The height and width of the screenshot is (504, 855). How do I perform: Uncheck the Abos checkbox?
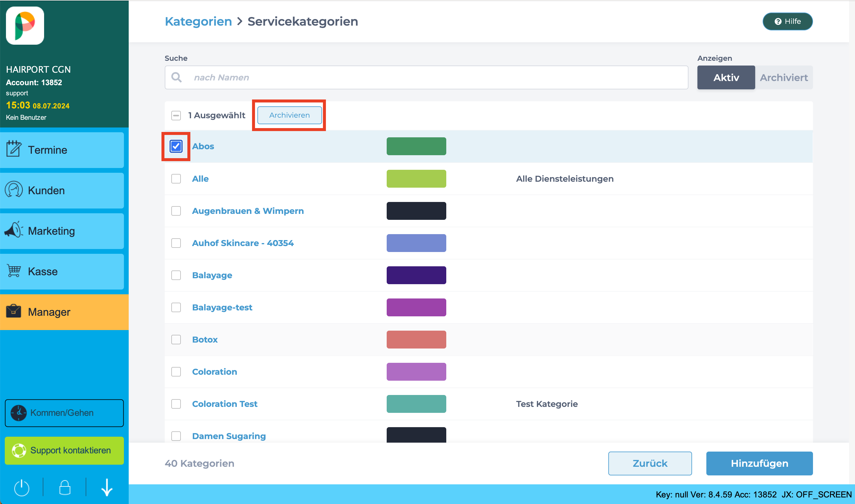coord(176,146)
